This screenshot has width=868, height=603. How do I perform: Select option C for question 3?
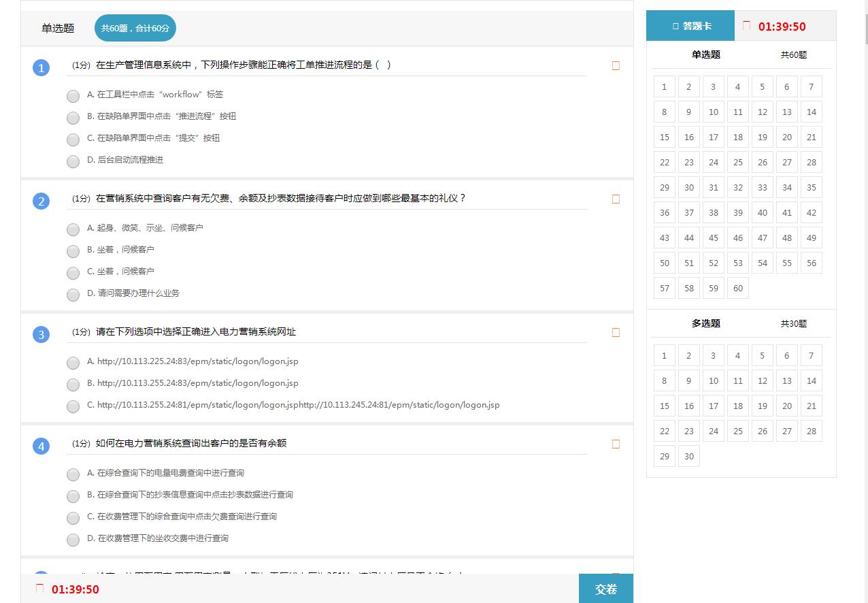[x=73, y=406]
